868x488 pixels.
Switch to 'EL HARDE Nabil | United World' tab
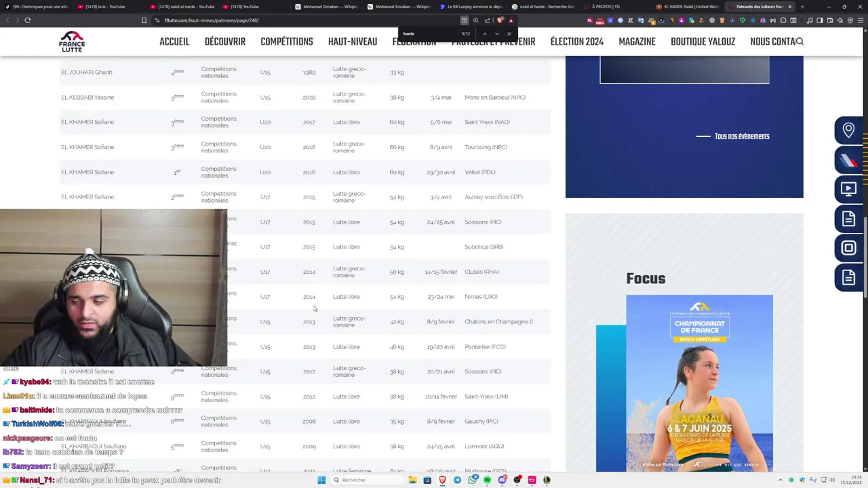686,7
